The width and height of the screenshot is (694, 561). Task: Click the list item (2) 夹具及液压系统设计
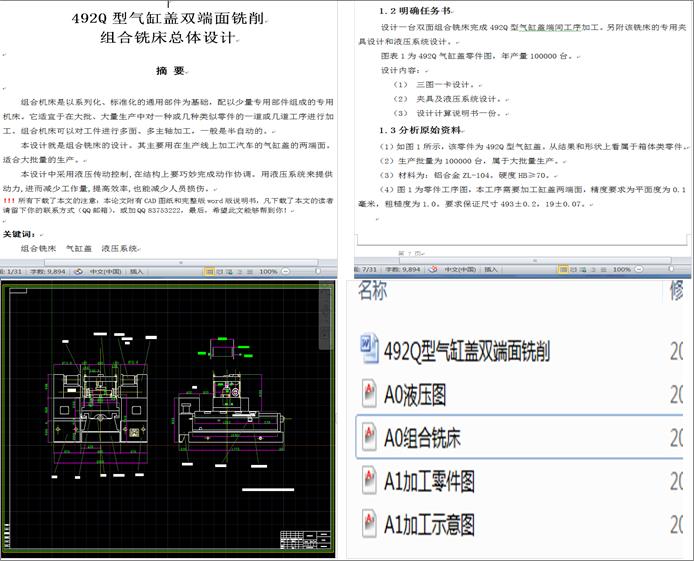(x=449, y=99)
